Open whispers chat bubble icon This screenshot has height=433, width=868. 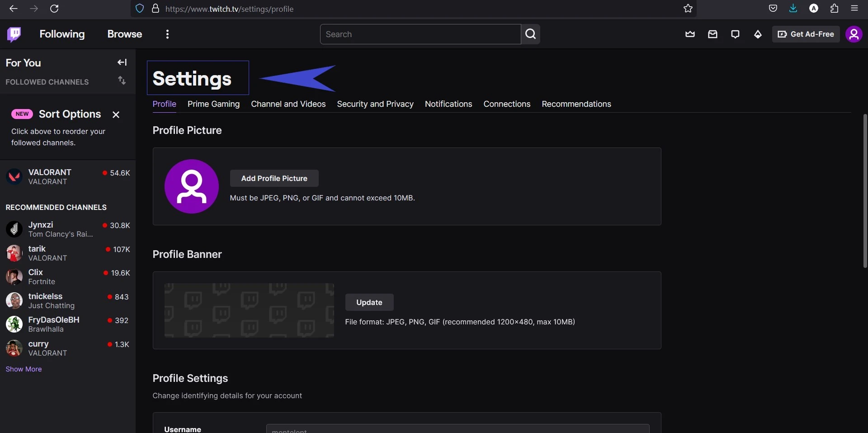[x=735, y=34]
